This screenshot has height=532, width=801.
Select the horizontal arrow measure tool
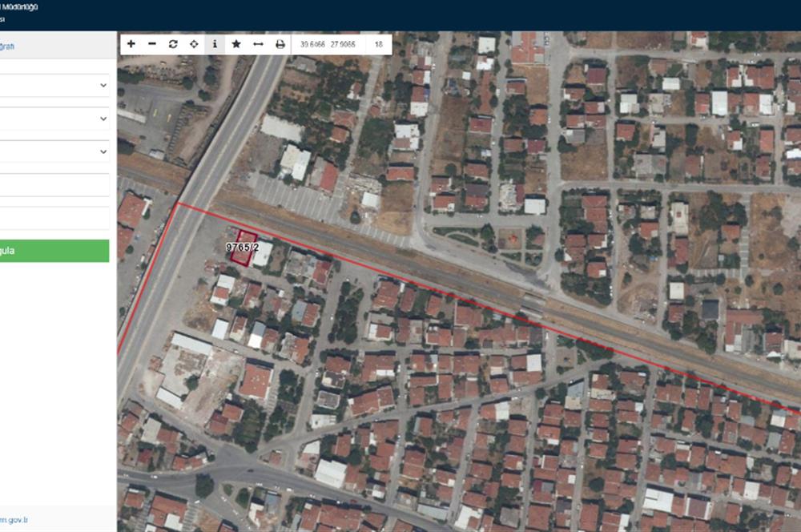point(258,44)
